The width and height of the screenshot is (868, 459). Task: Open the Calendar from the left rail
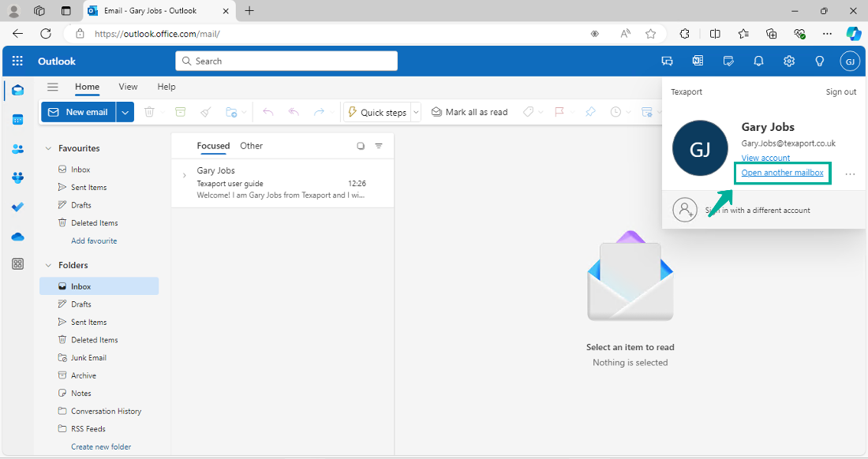coord(17,120)
